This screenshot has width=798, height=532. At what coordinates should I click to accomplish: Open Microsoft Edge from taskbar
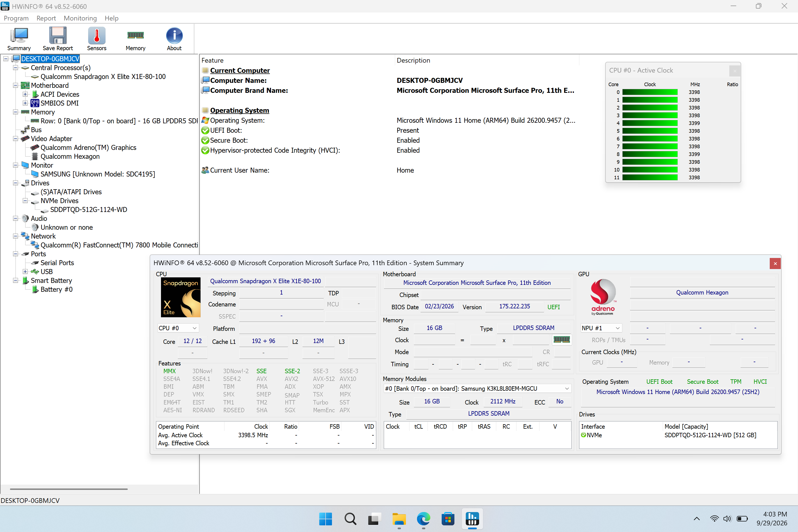coord(423,518)
